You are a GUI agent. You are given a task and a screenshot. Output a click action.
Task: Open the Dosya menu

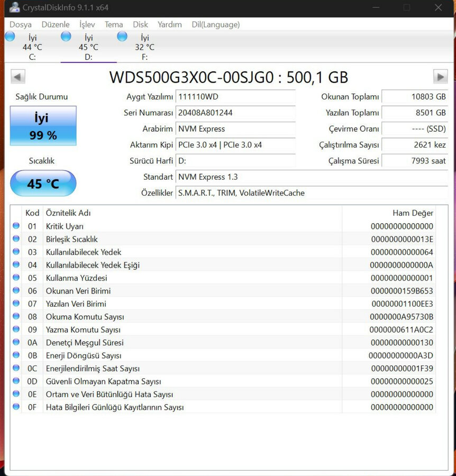click(x=20, y=24)
